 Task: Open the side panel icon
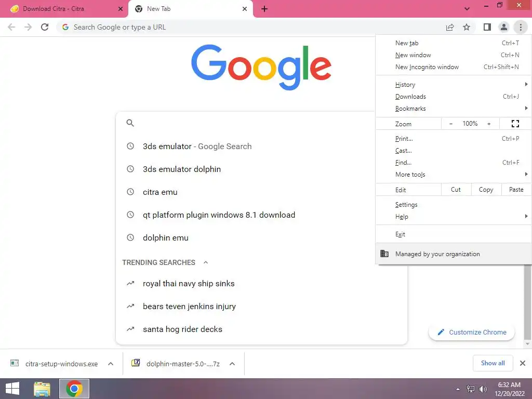[x=487, y=27]
